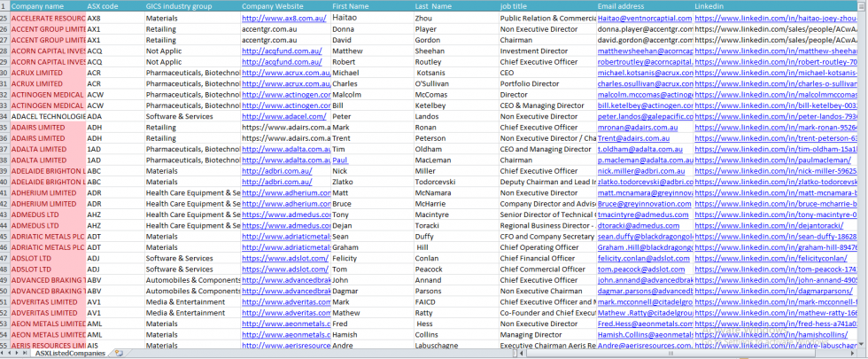Insert a new worksheet via tab icon
868x359 pixels.
pos(118,354)
